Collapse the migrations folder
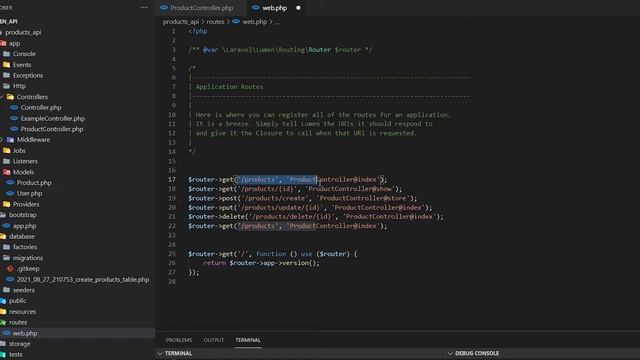The width and height of the screenshot is (640, 360). point(27,258)
